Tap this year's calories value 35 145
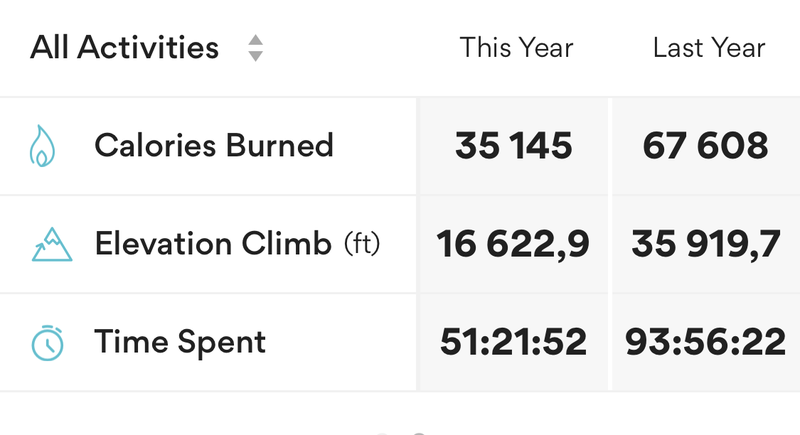This screenshot has height=435, width=800. 513,146
